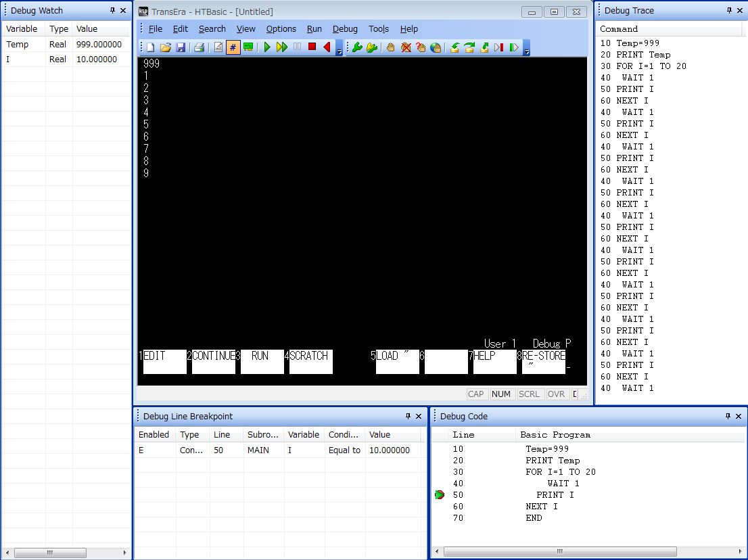Print with the printer toolbar icon
The height and width of the screenshot is (560, 748).
point(200,47)
